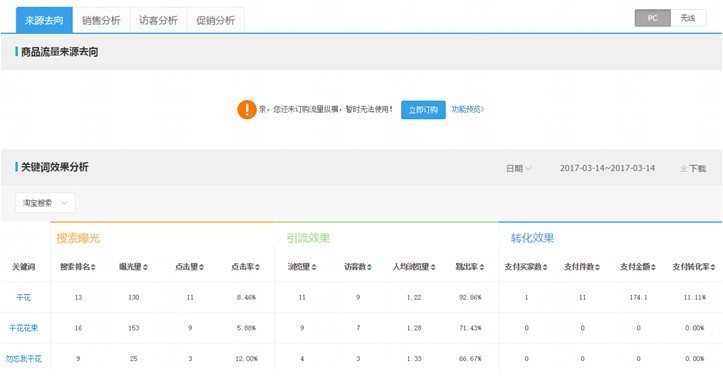Sort by 浏览量 column arrows

click(x=314, y=267)
